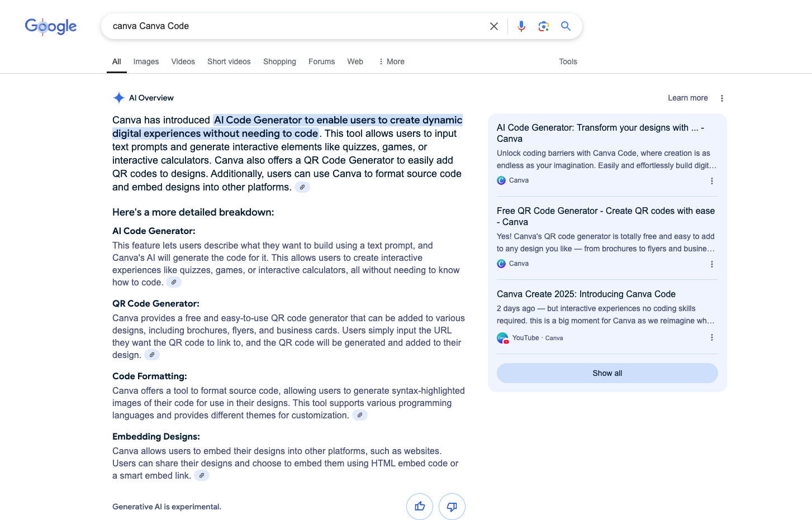Click Canva favicon under QR Code Generator card

click(x=501, y=264)
